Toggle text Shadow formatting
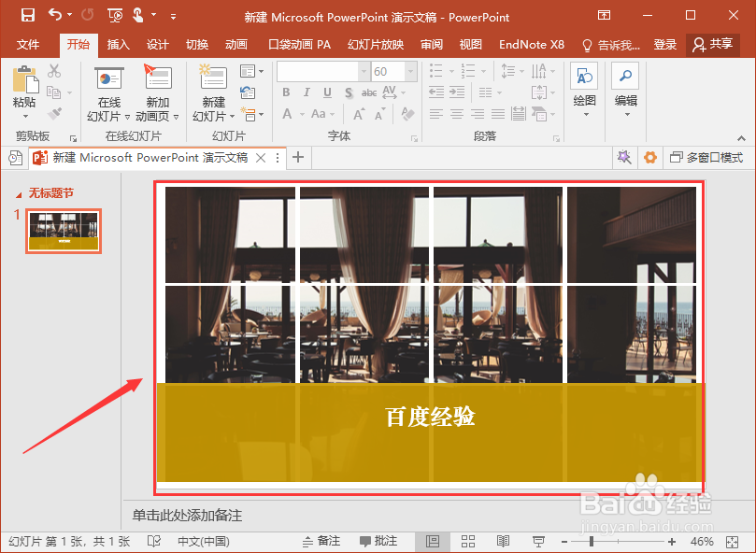Image resolution: width=756 pixels, height=553 pixels. tap(349, 92)
